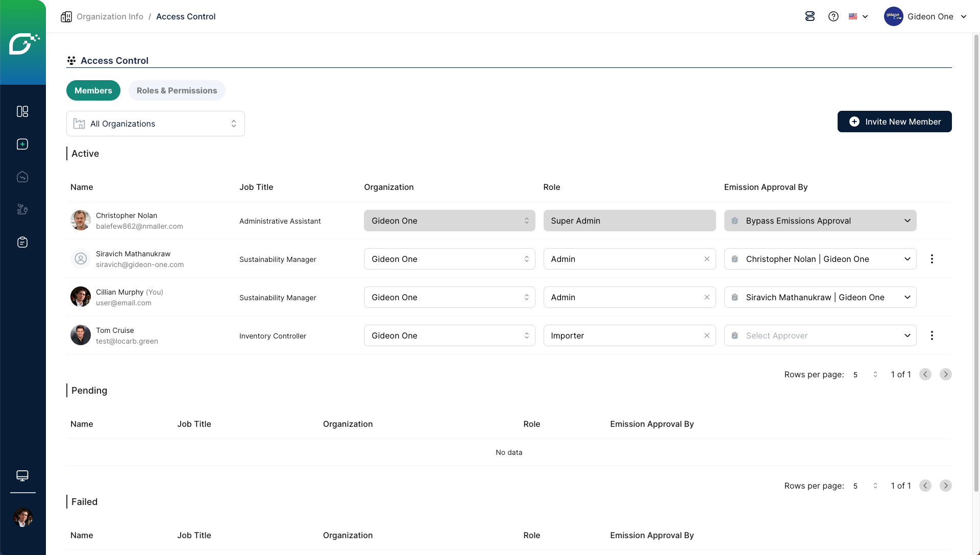Open kebab menu for Siravich Mathanukraw row

pos(932,259)
